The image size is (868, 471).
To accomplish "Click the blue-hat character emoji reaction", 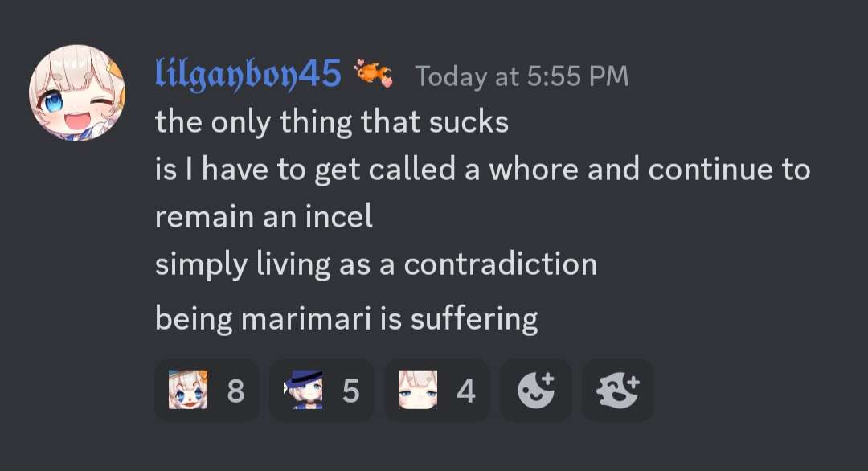I will pos(303,390).
